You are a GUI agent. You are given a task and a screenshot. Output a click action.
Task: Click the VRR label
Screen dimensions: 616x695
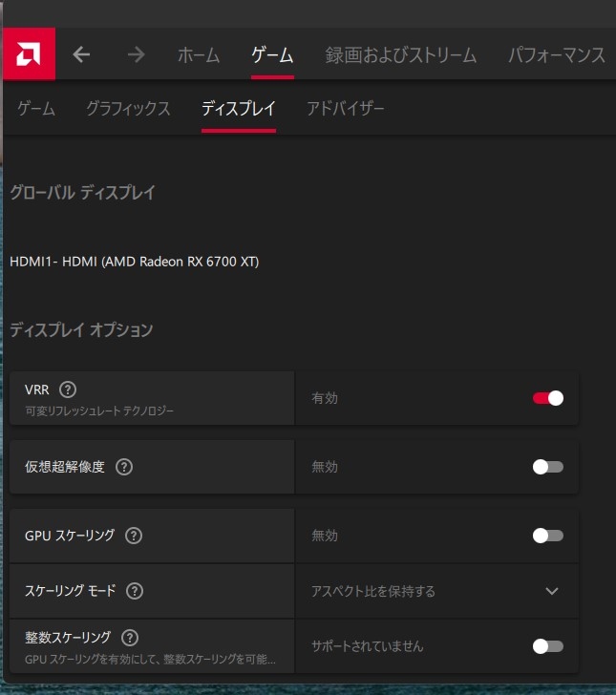tap(37, 390)
